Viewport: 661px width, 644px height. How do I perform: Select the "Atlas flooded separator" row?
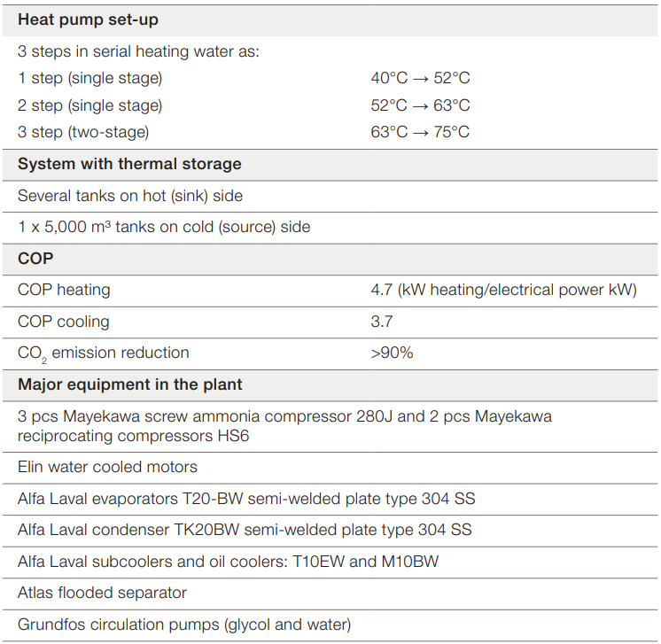pos(102,593)
